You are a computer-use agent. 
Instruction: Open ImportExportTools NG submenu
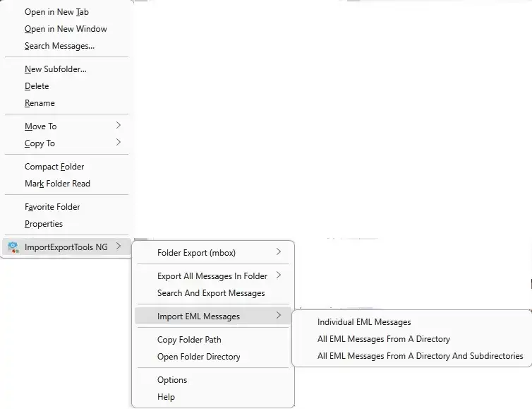click(66, 247)
